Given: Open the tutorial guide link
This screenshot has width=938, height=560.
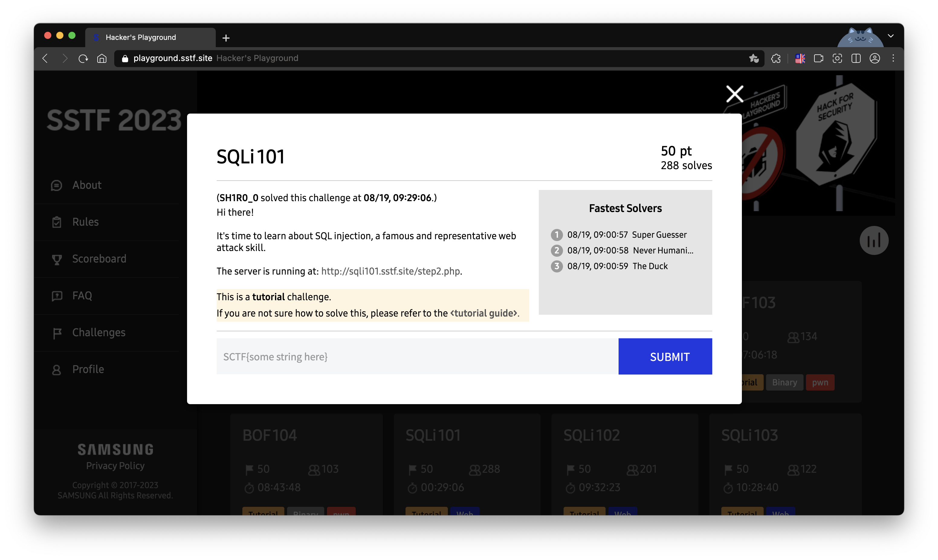Looking at the screenshot, I should (484, 313).
